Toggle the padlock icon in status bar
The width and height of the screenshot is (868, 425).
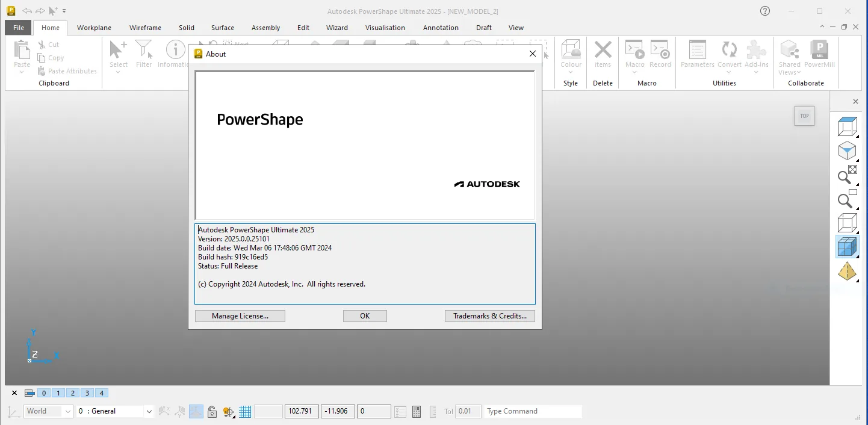pos(212,412)
